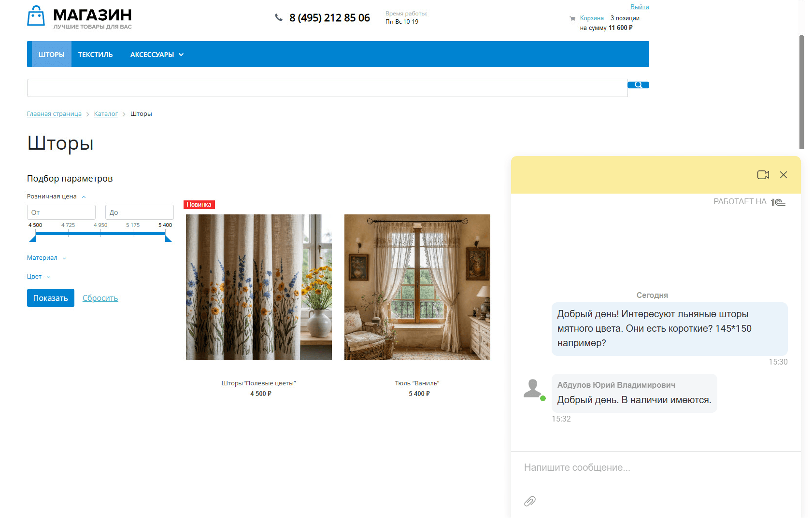Screen dimensions: 812x521
Task: Open the Корзина link
Action: [x=592, y=18]
